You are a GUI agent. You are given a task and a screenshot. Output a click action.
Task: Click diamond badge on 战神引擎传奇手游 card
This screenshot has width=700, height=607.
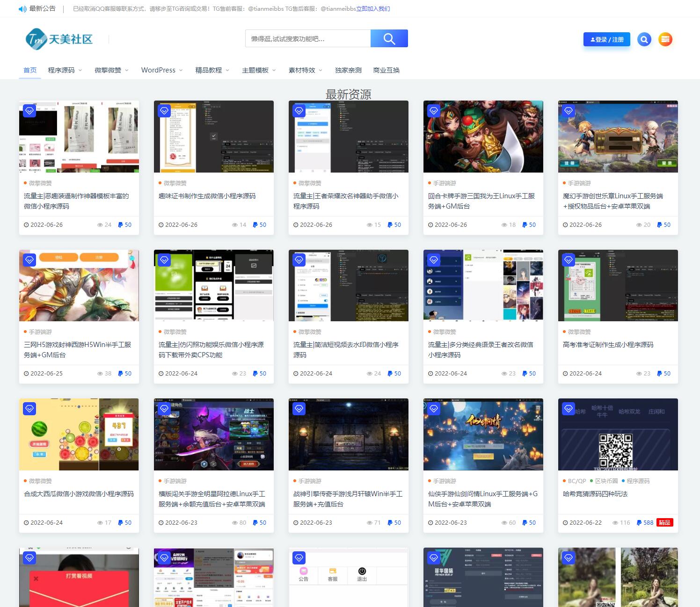pyautogui.click(x=299, y=409)
